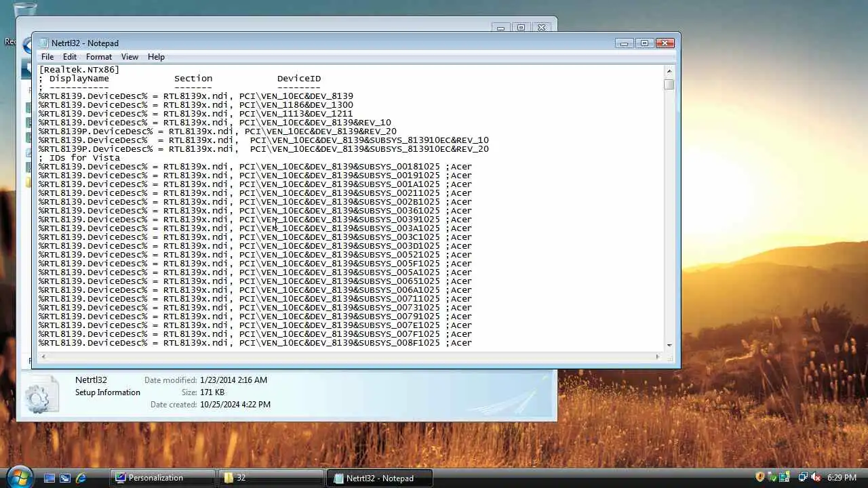Open the Format menu in Notepad

[x=99, y=57]
